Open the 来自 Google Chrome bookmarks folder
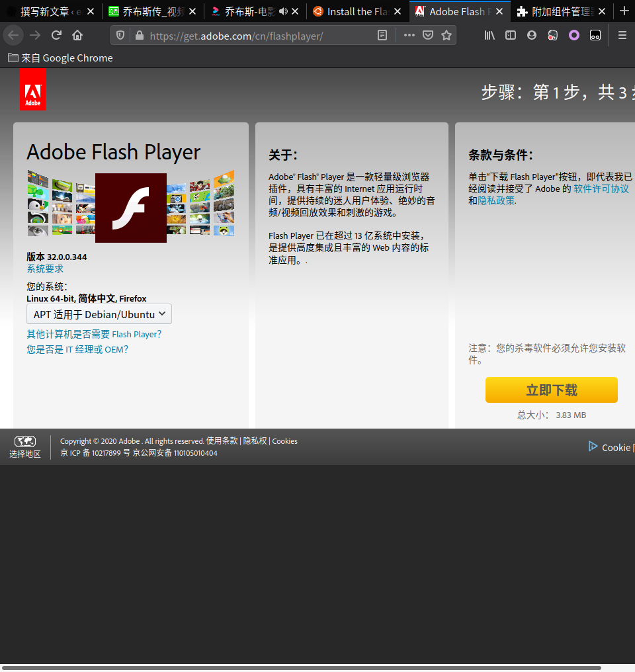635x672 pixels. tap(60, 58)
